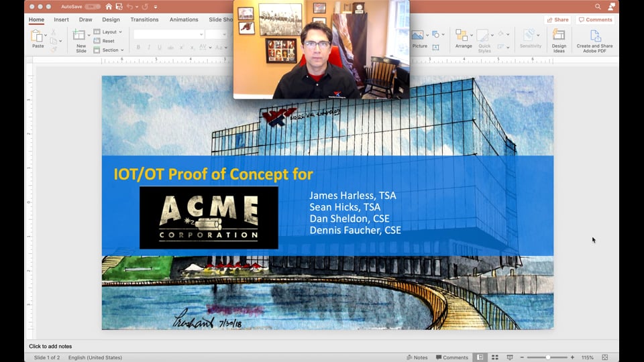Toggle Bold formatting
The height and width of the screenshot is (362, 644).
pyautogui.click(x=138, y=48)
